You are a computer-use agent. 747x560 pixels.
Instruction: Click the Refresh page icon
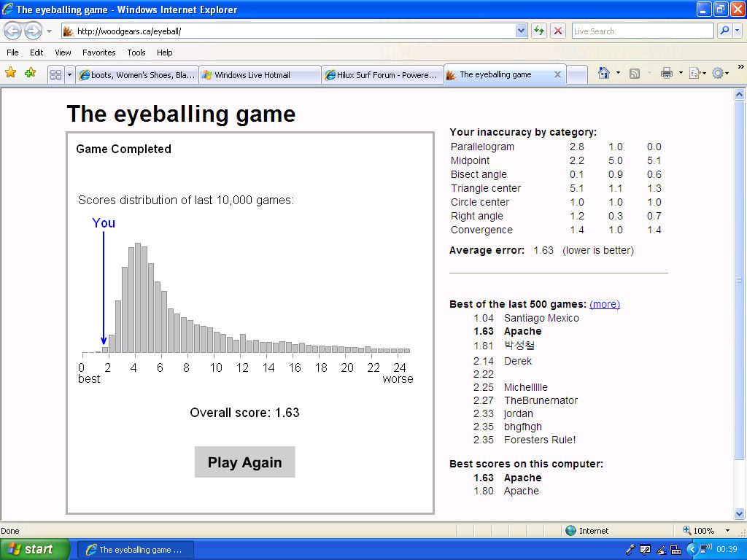coord(539,31)
